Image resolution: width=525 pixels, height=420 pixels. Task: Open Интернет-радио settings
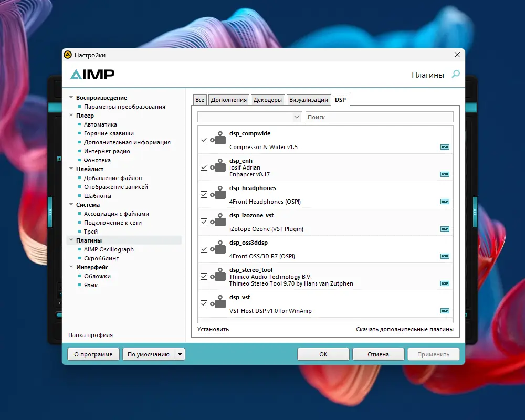(x=107, y=151)
